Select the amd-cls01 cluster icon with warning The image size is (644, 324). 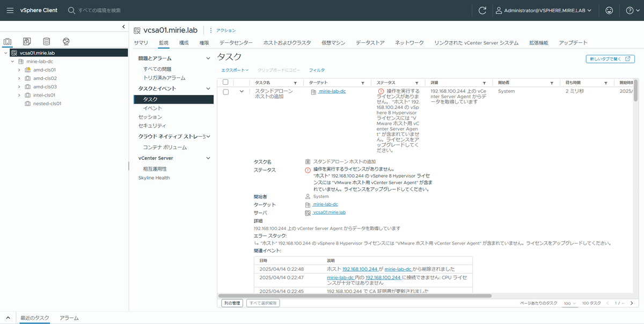click(x=28, y=70)
